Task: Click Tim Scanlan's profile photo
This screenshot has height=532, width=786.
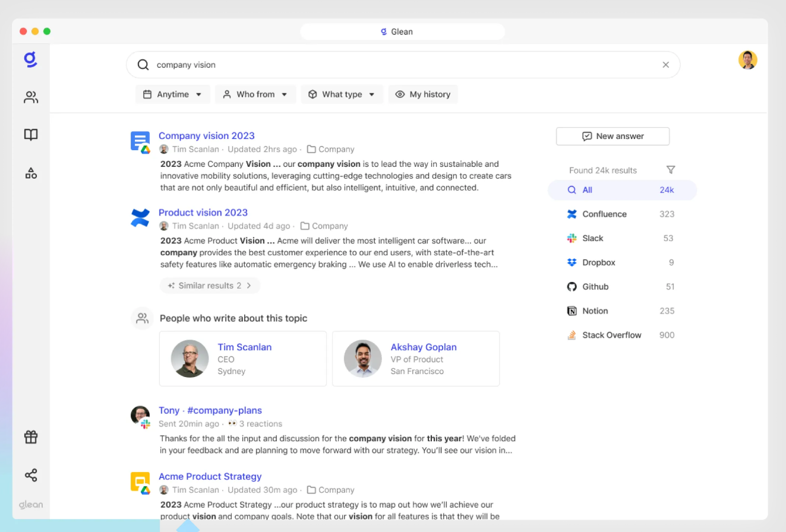Action: pos(190,359)
